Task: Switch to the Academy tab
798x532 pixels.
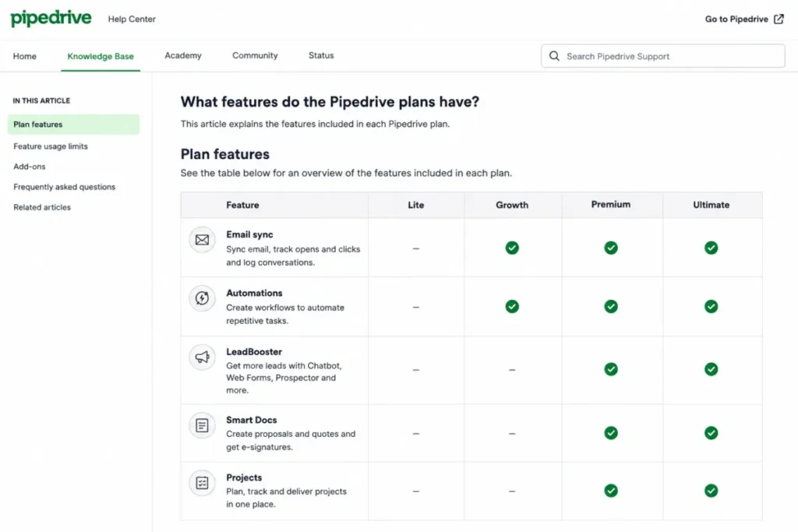Action: (x=182, y=55)
